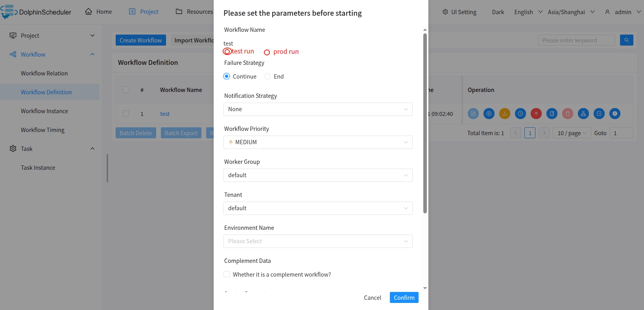Focus the keyword search input

tap(576, 40)
